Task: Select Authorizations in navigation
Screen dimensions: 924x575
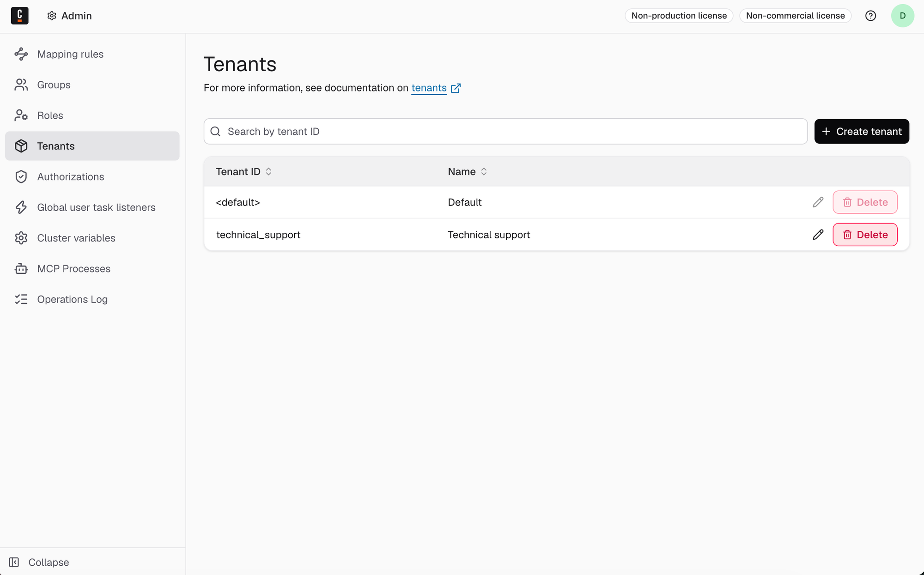Action: pos(92,176)
